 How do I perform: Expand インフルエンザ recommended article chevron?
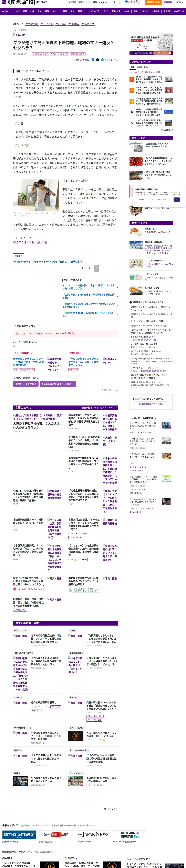(x=117, y=287)
